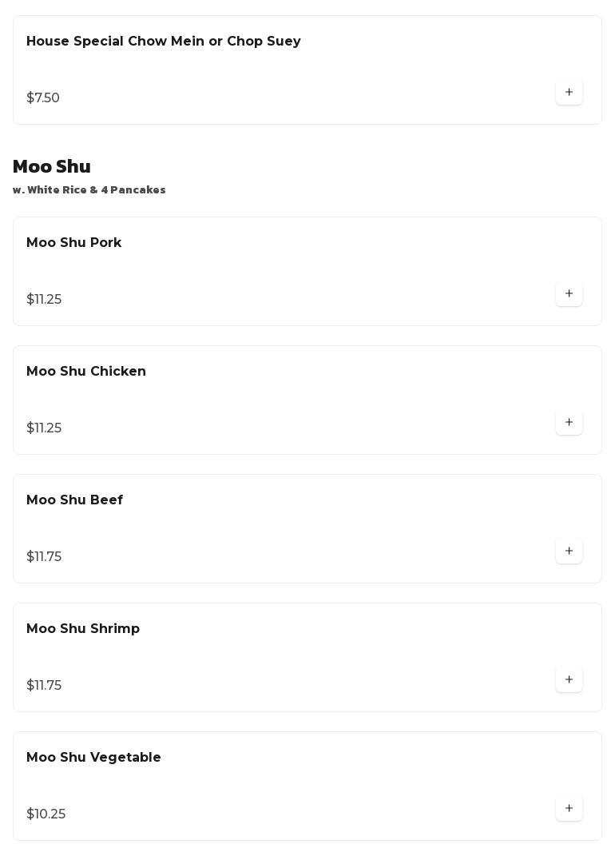Viewport: 615px width, 868px height.
Task: Click the $11.25 price under Moo Shu Pork
Action: click(44, 300)
